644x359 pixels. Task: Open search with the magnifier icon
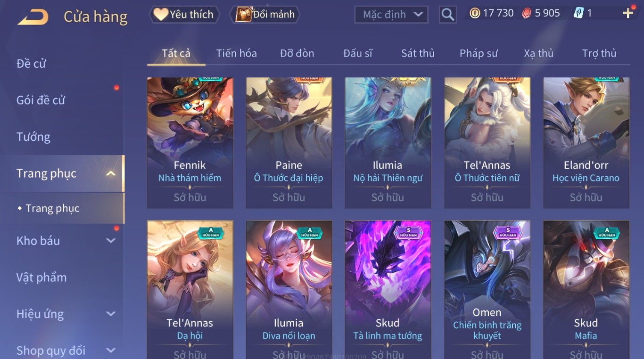pyautogui.click(x=448, y=15)
